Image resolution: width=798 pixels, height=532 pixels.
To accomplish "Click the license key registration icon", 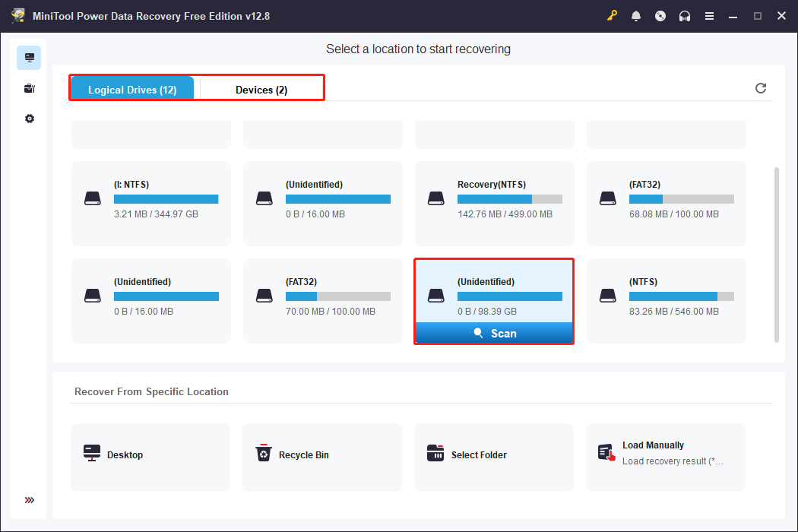I will click(612, 15).
